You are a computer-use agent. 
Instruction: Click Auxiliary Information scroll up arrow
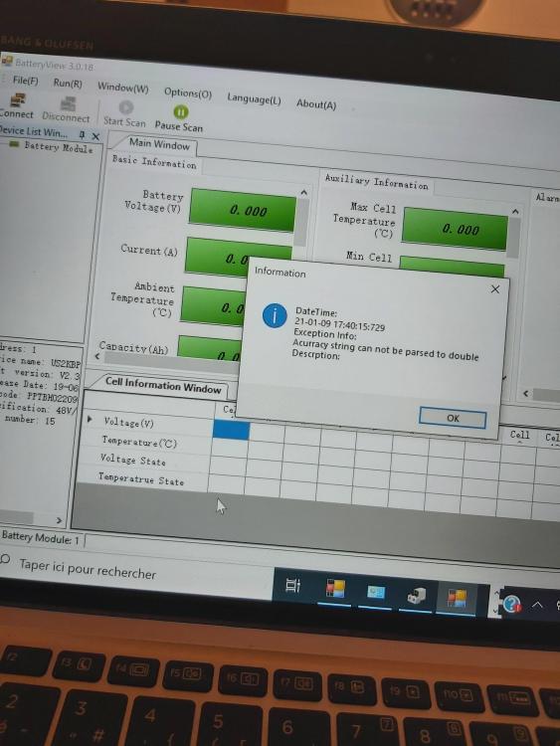point(515,211)
